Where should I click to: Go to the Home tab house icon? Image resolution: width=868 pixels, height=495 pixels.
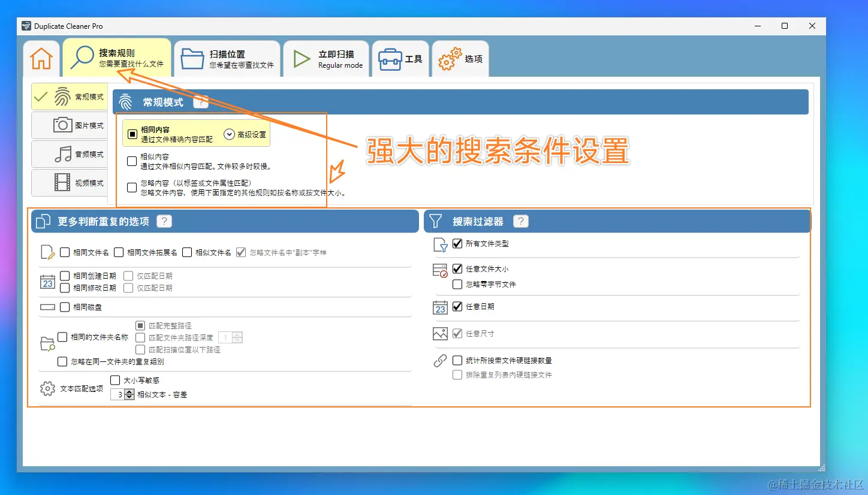[x=41, y=59]
